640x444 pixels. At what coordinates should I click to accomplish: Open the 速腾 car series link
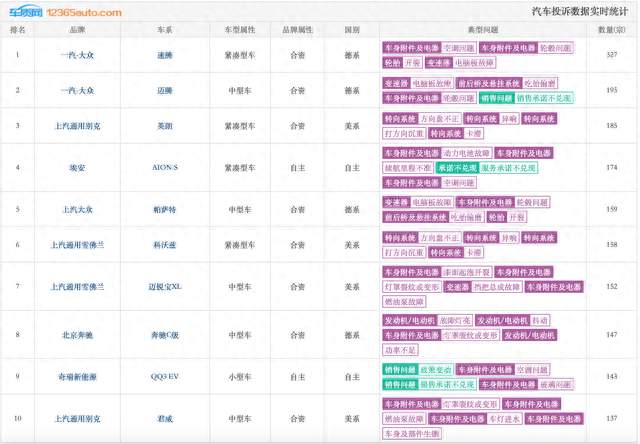164,55
